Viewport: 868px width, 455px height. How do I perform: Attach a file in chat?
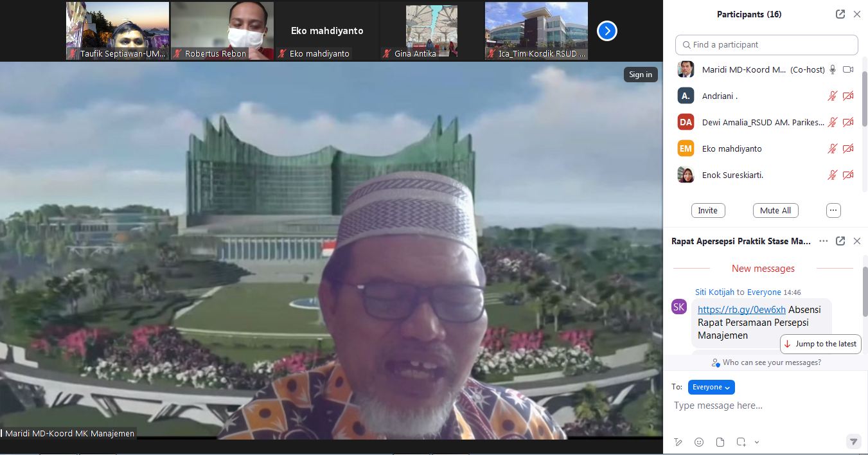pos(720,442)
